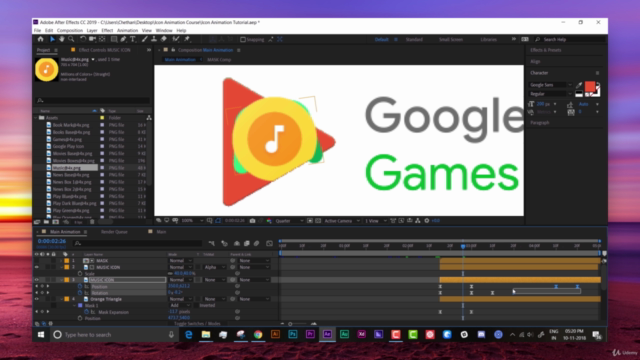This screenshot has width=640, height=360.
Task: Select the Puppet Pin tool
Action: pyautogui.click(x=187, y=39)
